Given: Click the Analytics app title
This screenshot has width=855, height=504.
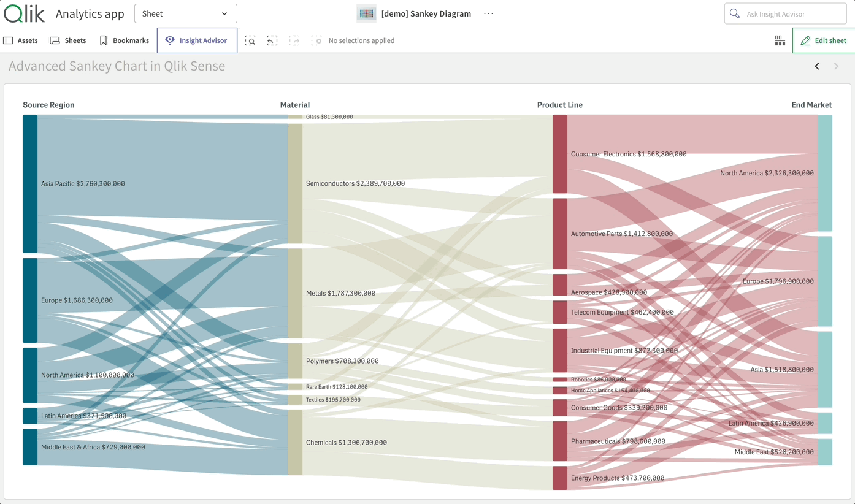Looking at the screenshot, I should (90, 13).
